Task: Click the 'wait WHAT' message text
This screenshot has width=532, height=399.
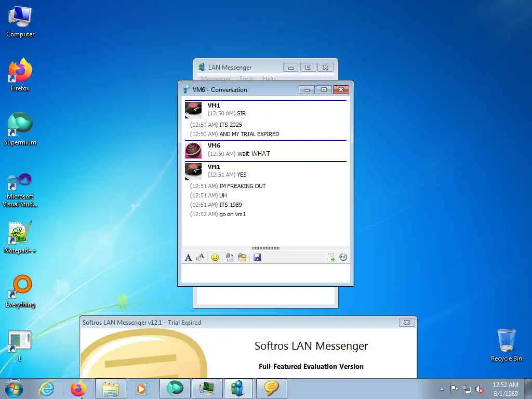Action: [x=254, y=154]
